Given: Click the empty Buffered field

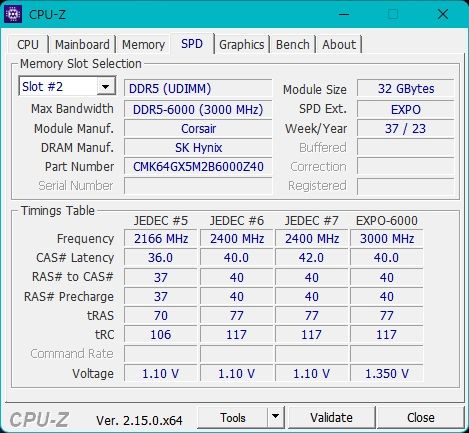Looking at the screenshot, I should pos(406,148).
